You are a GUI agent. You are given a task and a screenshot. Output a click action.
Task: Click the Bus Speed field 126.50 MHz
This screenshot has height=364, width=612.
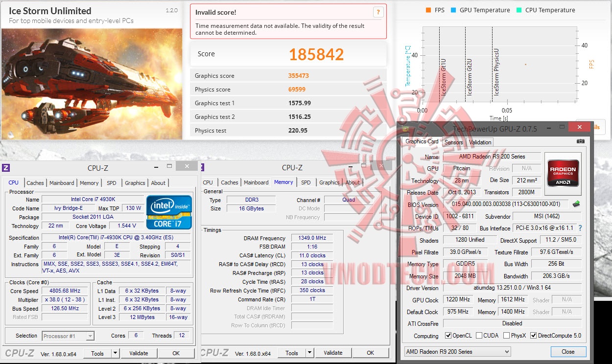tap(65, 308)
